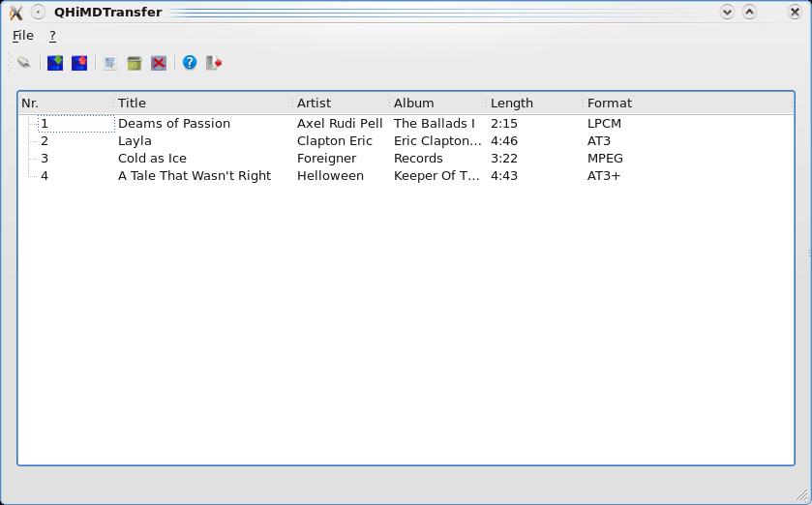The width and height of the screenshot is (812, 505).
Task: Click the rename track toolbar icon
Action: 109,63
